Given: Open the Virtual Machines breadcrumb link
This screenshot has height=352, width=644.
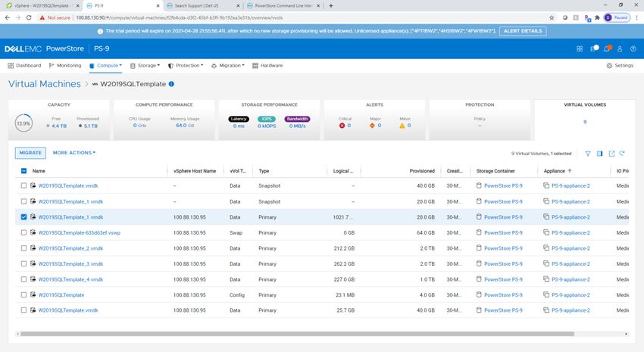Looking at the screenshot, I should click(45, 84).
